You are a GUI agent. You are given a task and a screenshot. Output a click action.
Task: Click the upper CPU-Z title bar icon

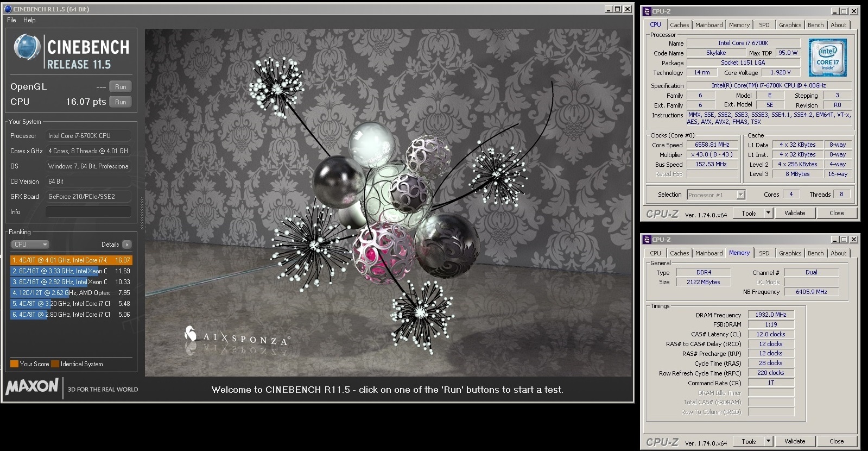647,11
